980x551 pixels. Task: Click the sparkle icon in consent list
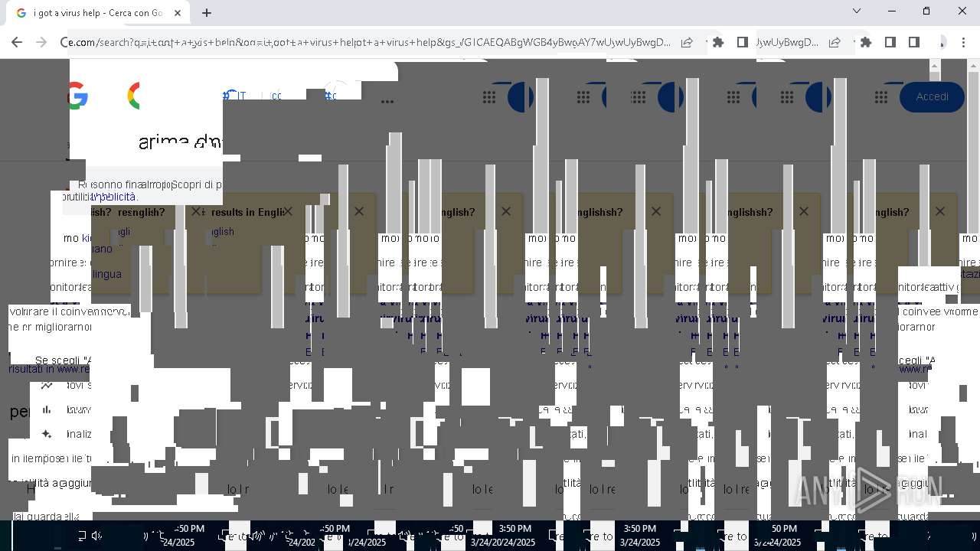(47, 434)
